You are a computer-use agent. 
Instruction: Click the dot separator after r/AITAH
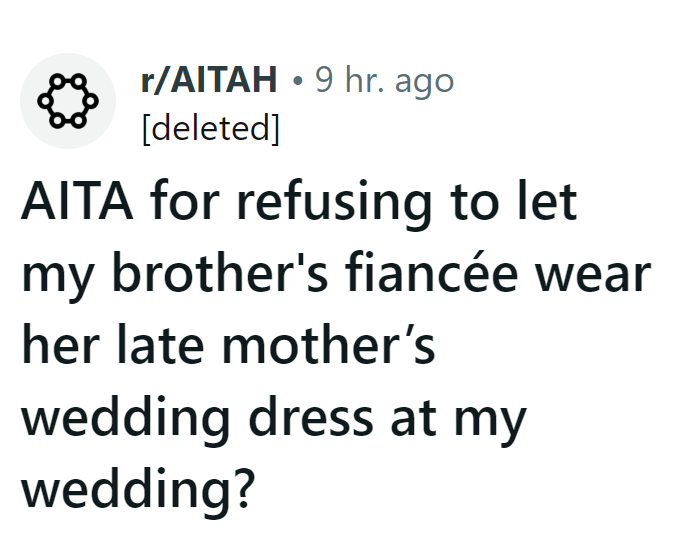pyautogui.click(x=297, y=81)
